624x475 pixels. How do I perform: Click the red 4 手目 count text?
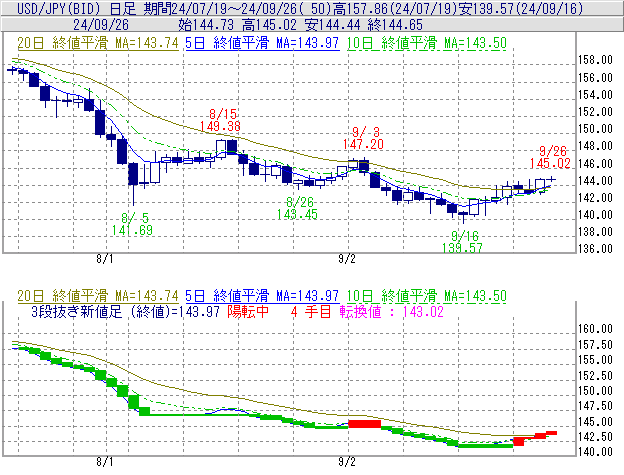coord(311,311)
